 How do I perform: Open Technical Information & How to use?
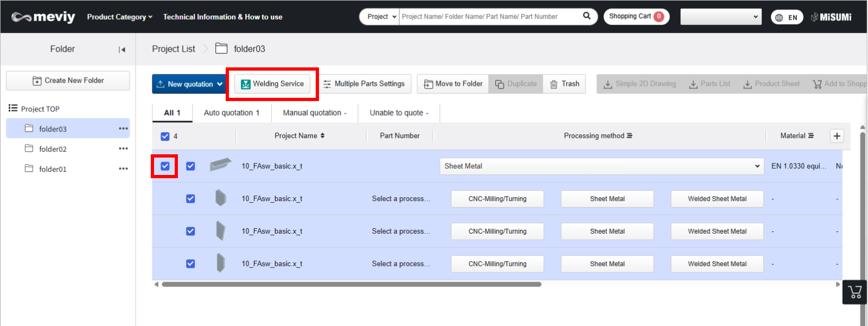222,17
